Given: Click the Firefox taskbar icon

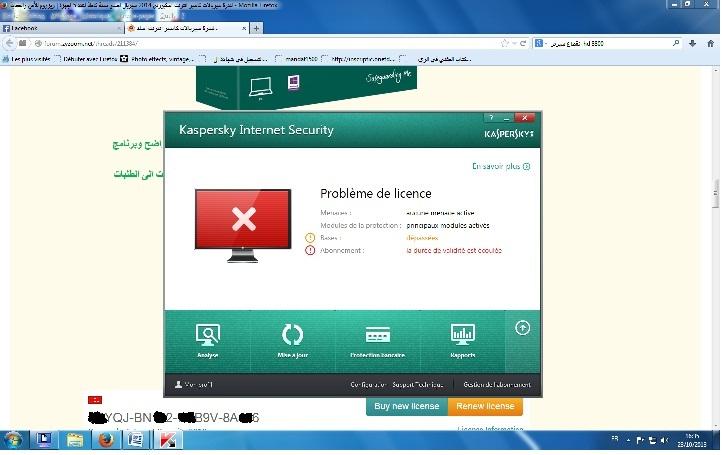Looking at the screenshot, I should pyautogui.click(x=106, y=440).
